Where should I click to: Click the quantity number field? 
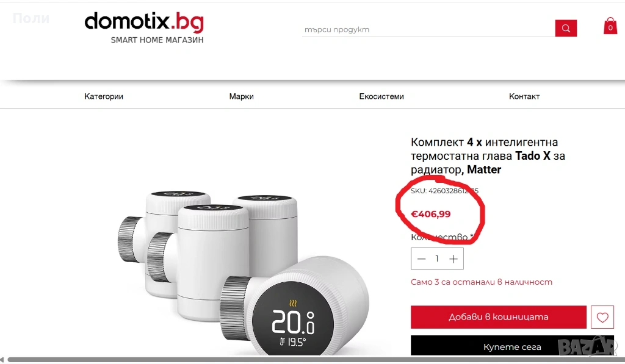coord(437,259)
